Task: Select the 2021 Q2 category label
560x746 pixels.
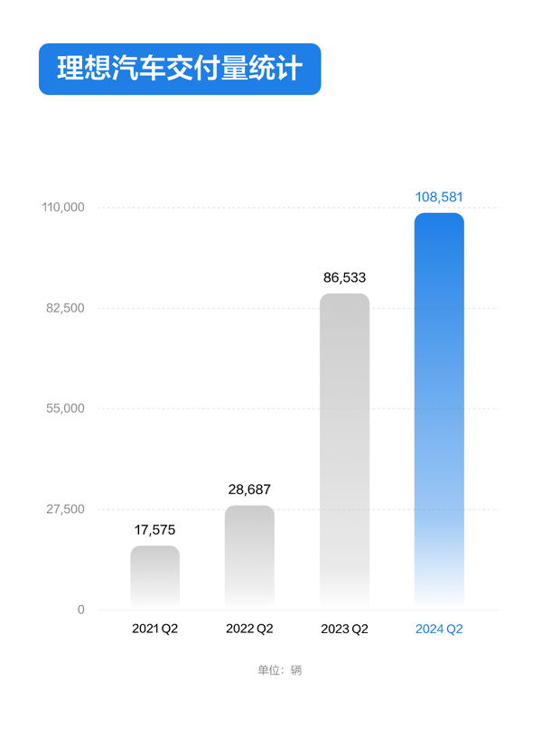Action: pos(154,629)
